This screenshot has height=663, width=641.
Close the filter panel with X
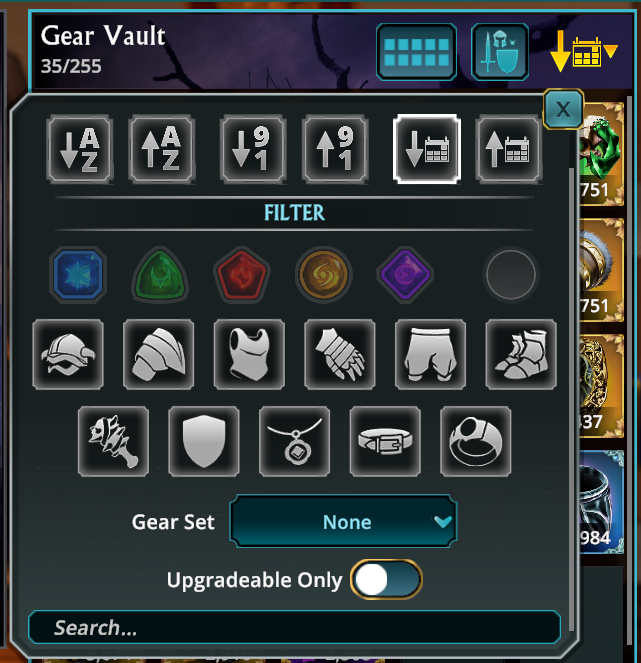(563, 110)
